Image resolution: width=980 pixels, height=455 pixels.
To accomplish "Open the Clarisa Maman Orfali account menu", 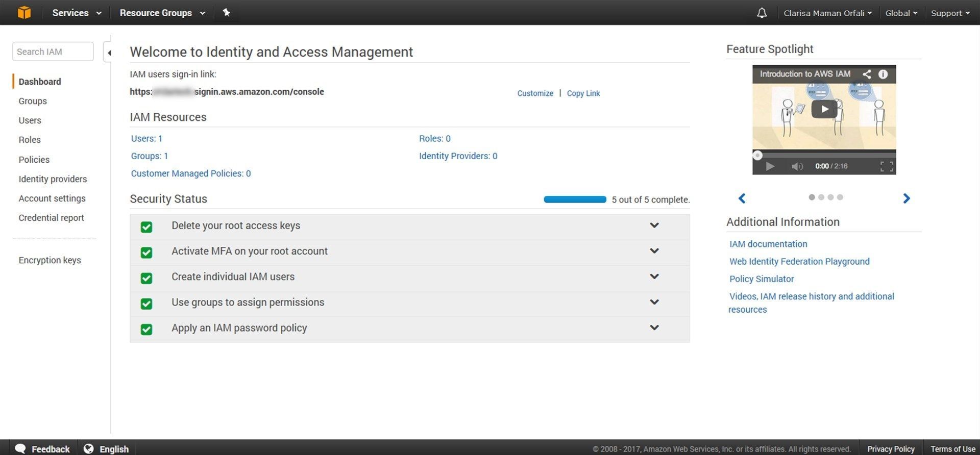I will click(827, 13).
